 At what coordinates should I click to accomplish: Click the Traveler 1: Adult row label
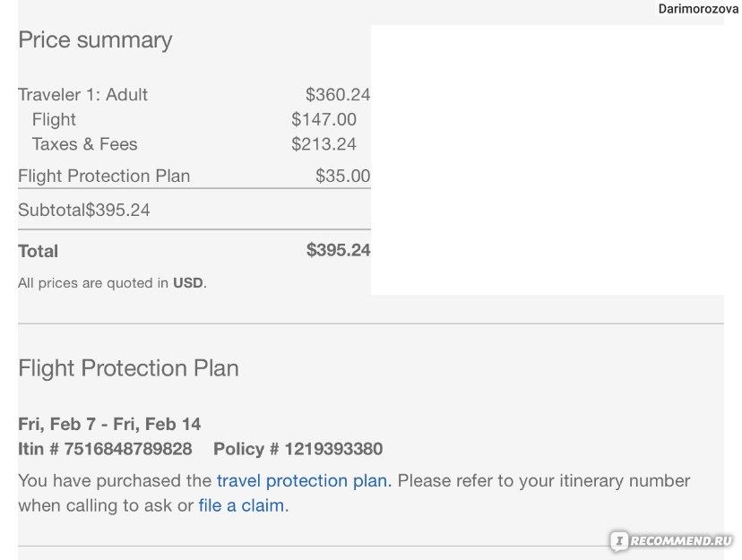pos(82,95)
